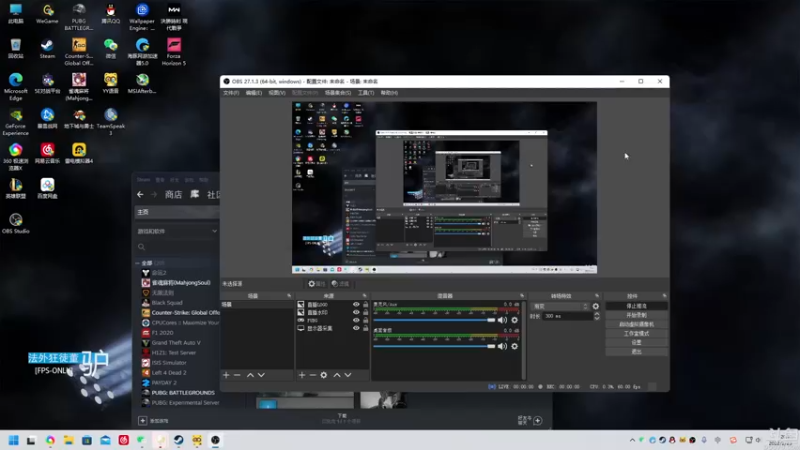Open the tools menu with (T) shortcut
This screenshot has width=800, height=450.
tap(366, 93)
